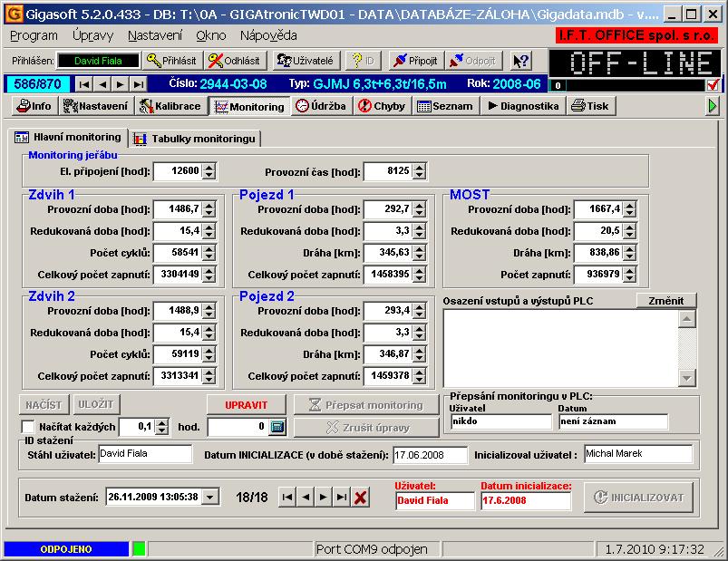728x561 pixels.
Task: Click the red checkmark under the OFF-LINE display
Action: click(x=713, y=85)
